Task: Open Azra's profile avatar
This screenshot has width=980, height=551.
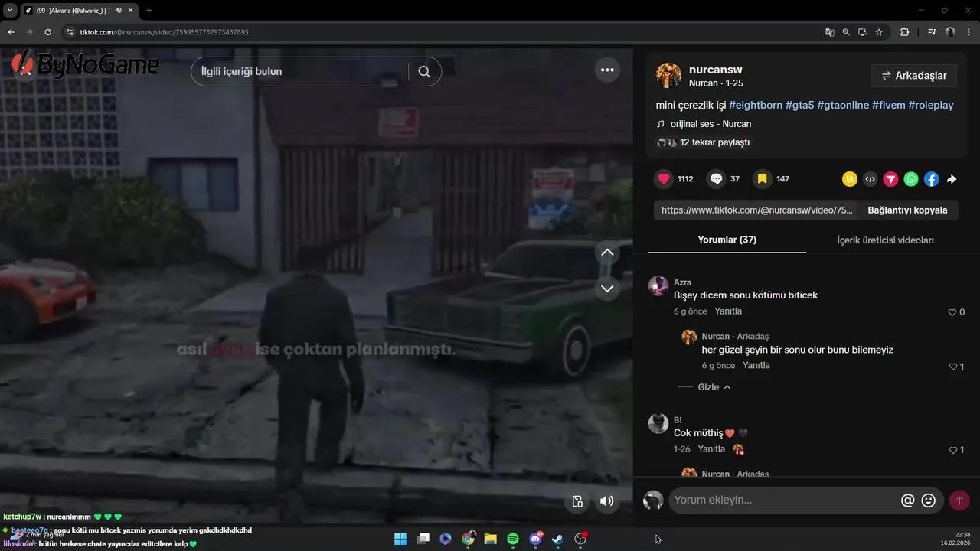Action: pyautogui.click(x=658, y=286)
